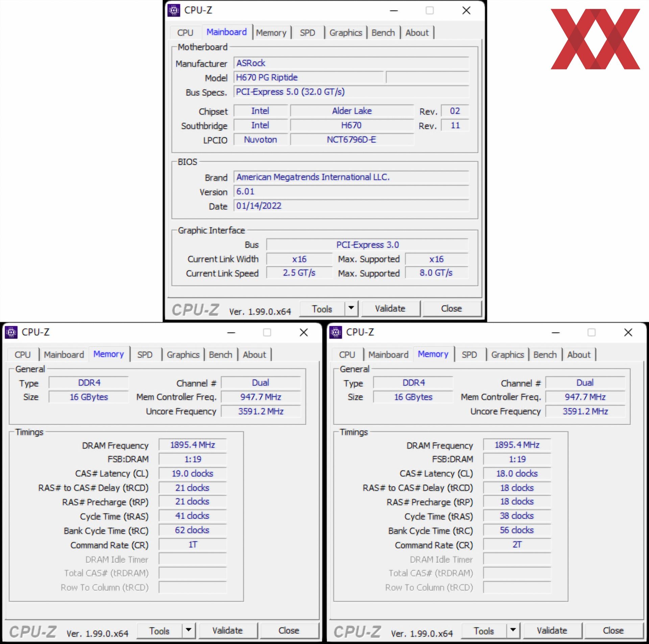Open the Bench tab in the 1T command rate window
The height and width of the screenshot is (644, 649).
[x=221, y=355]
